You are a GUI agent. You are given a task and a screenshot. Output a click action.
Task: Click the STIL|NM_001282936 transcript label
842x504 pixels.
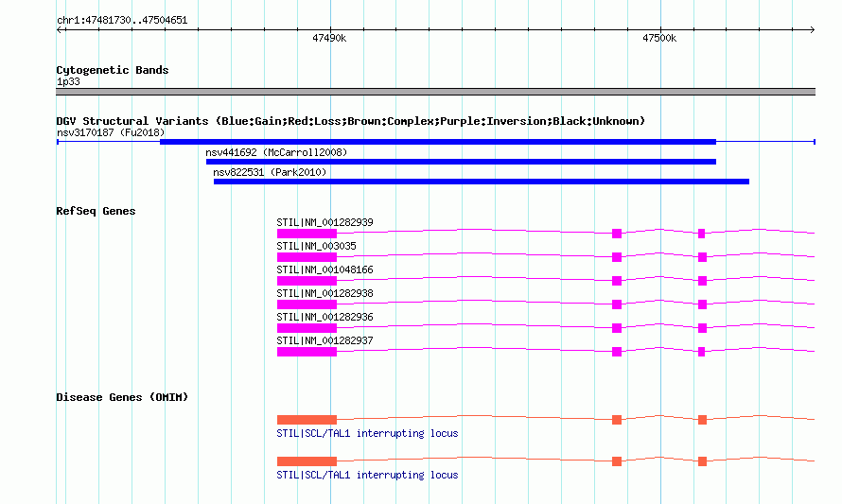click(x=325, y=317)
